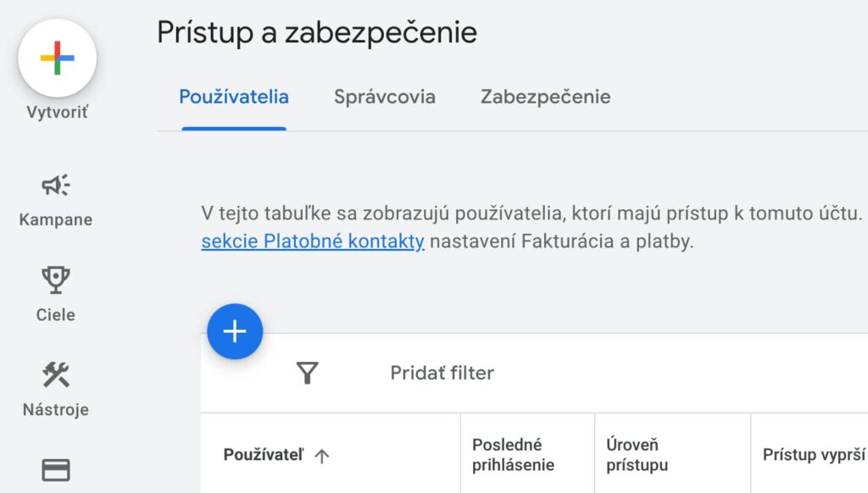Screen dimensions: 868x493
Task: Click the Ciele text label in sidebar
Action: click(56, 315)
